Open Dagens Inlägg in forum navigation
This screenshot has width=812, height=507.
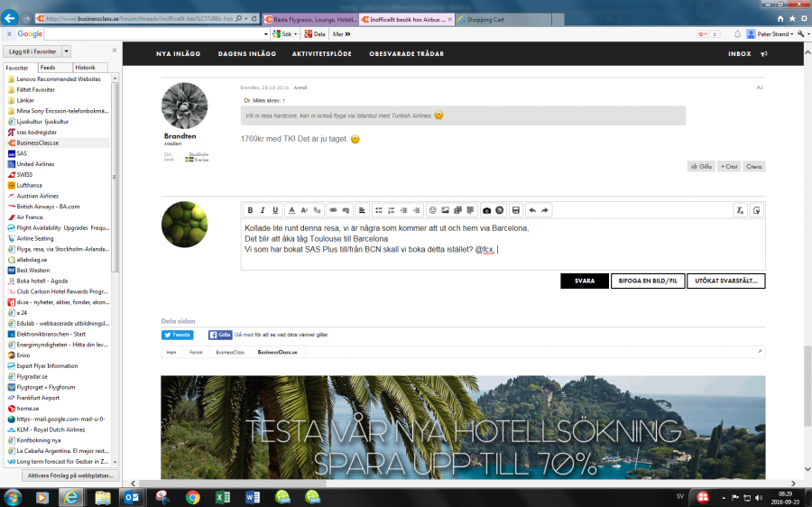[x=246, y=54]
